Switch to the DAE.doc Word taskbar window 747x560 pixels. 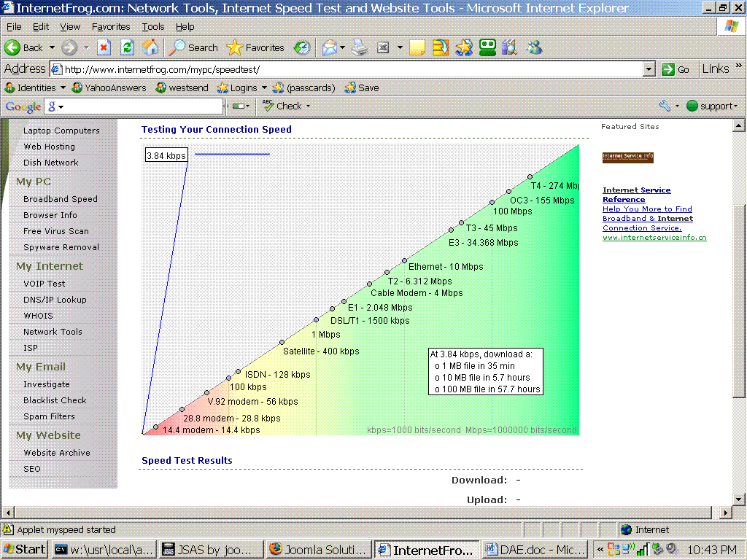(534, 550)
